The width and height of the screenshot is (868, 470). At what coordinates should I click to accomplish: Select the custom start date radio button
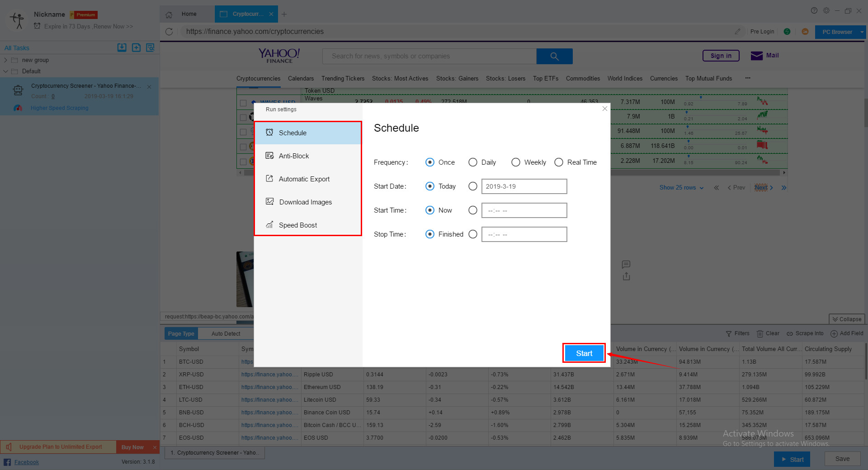click(473, 186)
